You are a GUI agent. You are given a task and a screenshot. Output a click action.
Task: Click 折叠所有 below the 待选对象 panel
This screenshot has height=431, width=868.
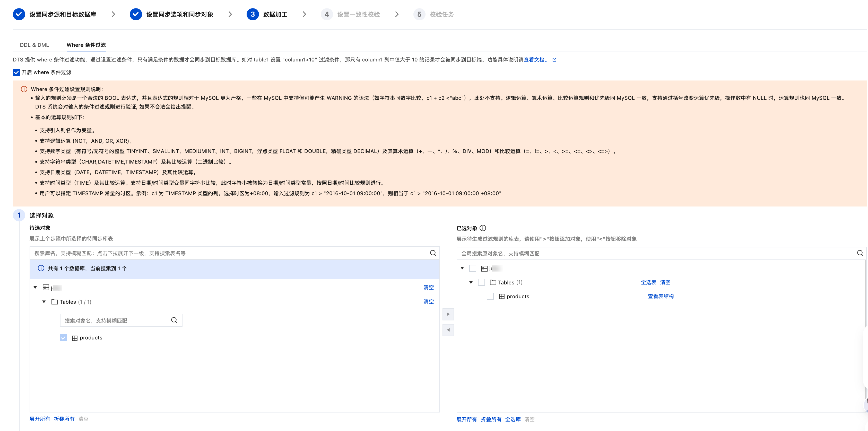[x=64, y=419]
